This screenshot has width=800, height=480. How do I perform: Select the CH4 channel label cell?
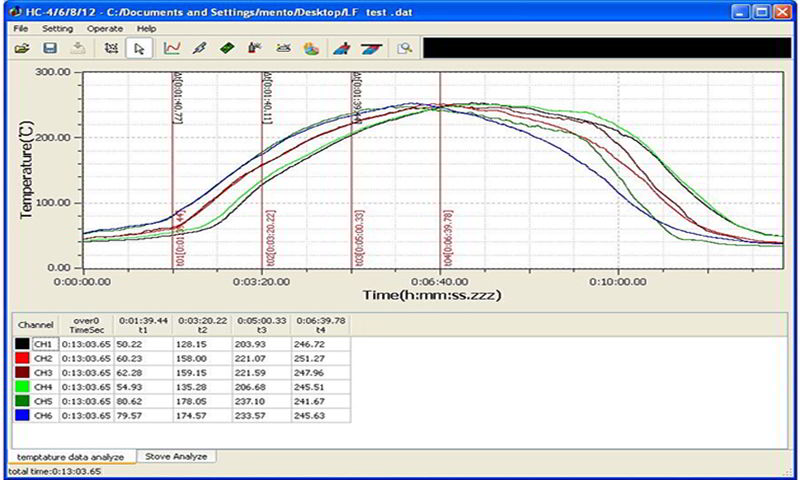(44, 387)
